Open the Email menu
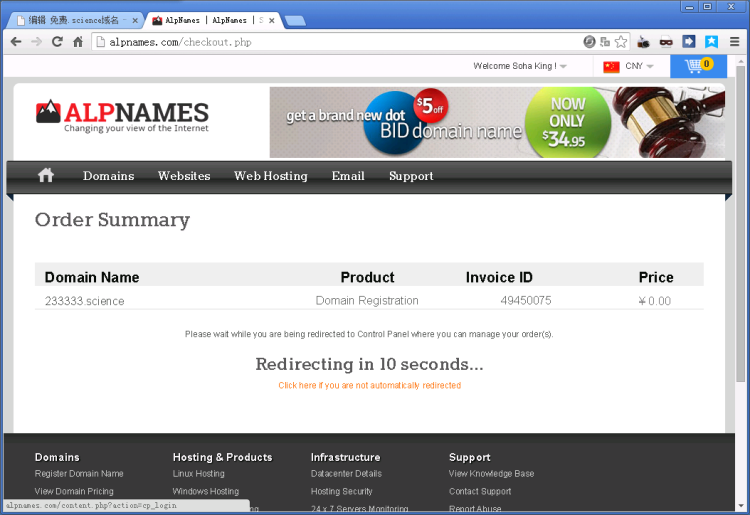This screenshot has width=750, height=515. (348, 176)
